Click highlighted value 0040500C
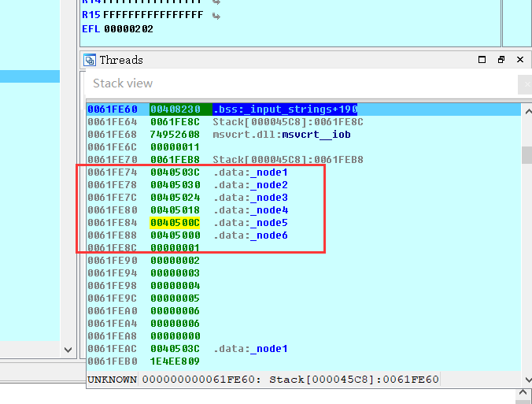The width and height of the screenshot is (532, 404). point(175,223)
